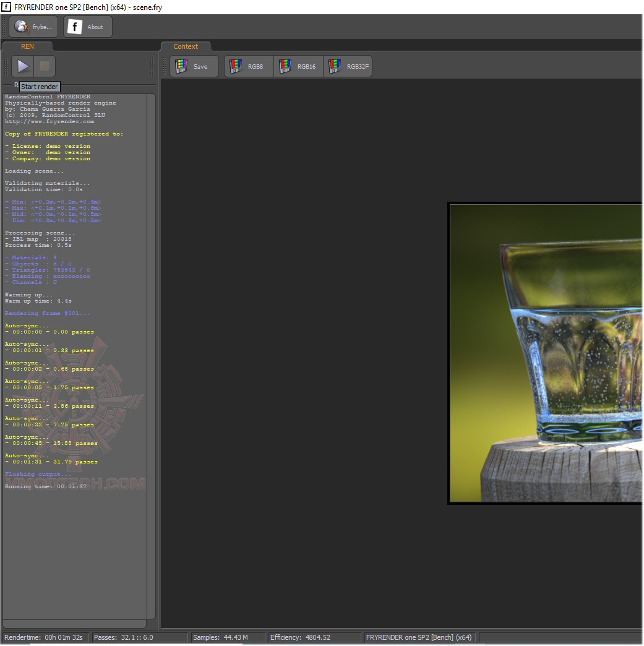Click the render log horizontal scrollbar
This screenshot has width=644, height=646.
(75, 624)
